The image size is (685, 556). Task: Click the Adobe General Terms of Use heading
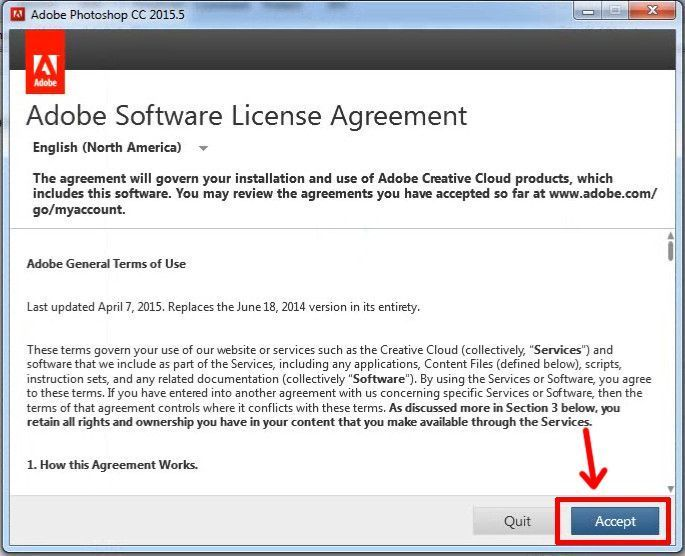coord(106,264)
